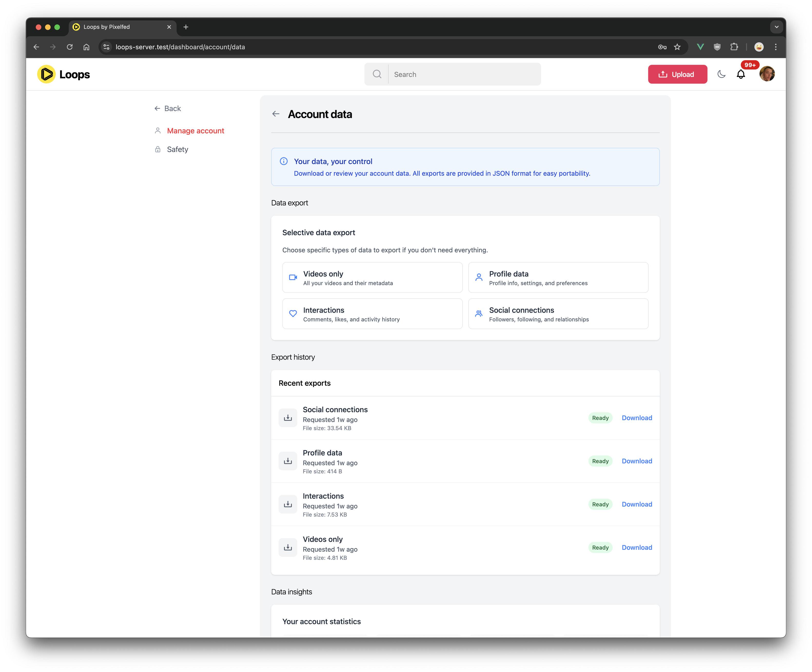Click the Manage account person icon

(x=158, y=131)
